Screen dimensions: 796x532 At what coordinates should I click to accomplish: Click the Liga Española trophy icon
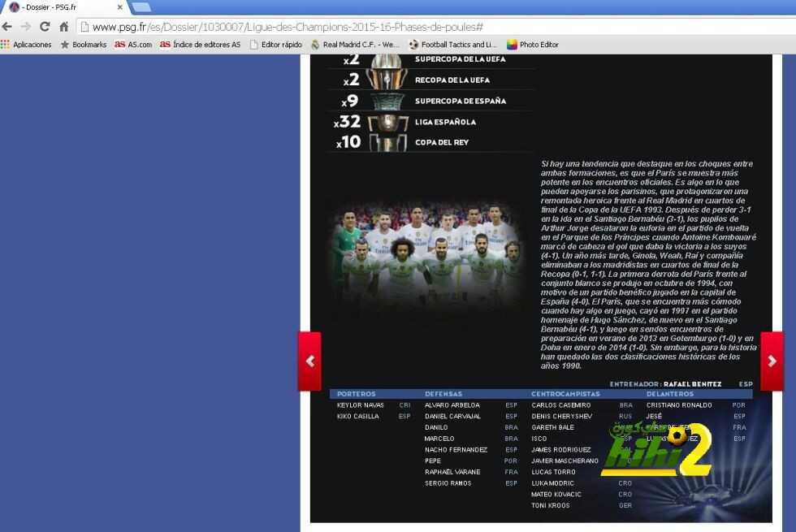(x=388, y=123)
